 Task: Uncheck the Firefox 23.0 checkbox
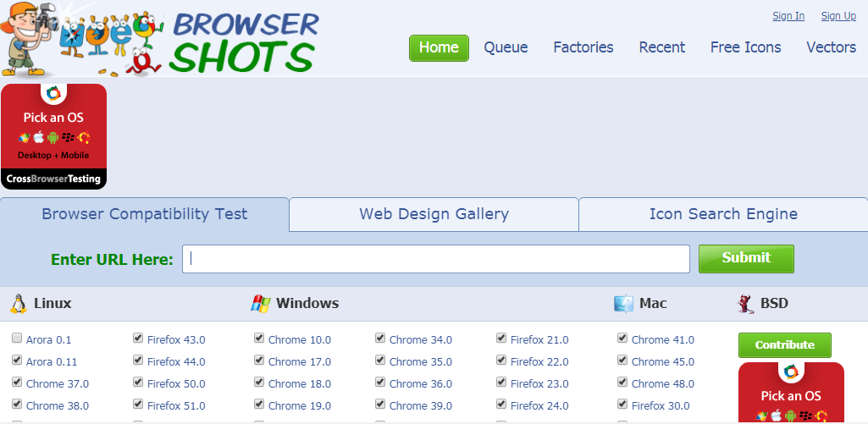pos(501,382)
